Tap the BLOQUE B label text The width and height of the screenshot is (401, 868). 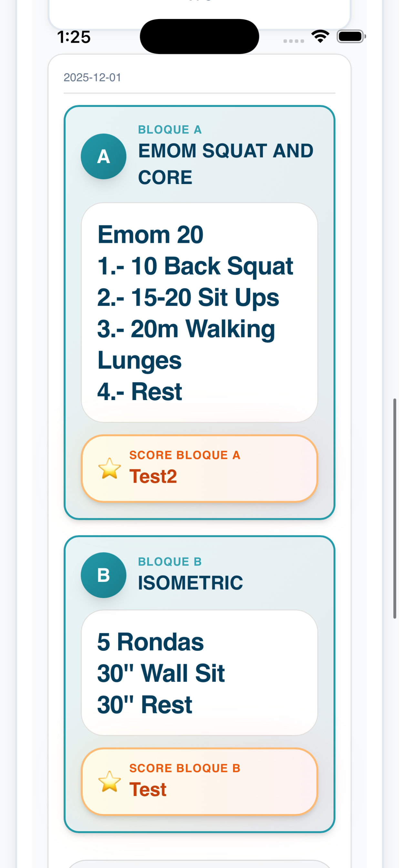(x=170, y=562)
